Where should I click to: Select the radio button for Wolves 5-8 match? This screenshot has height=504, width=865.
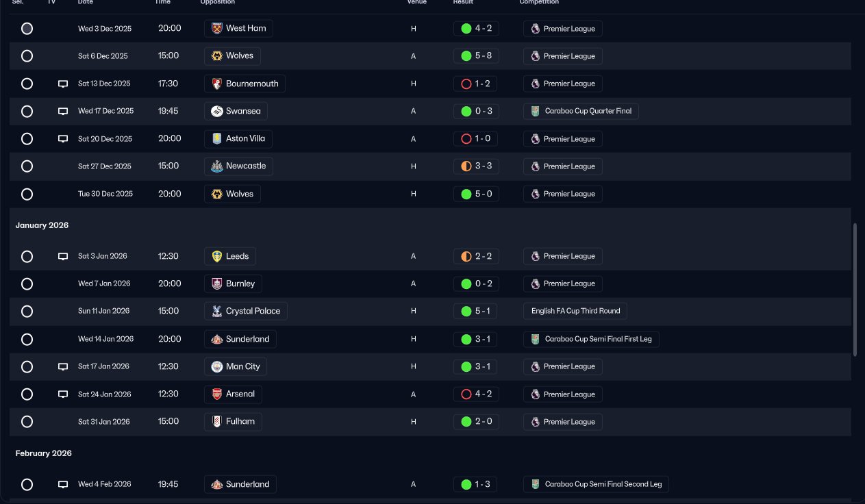[27, 56]
